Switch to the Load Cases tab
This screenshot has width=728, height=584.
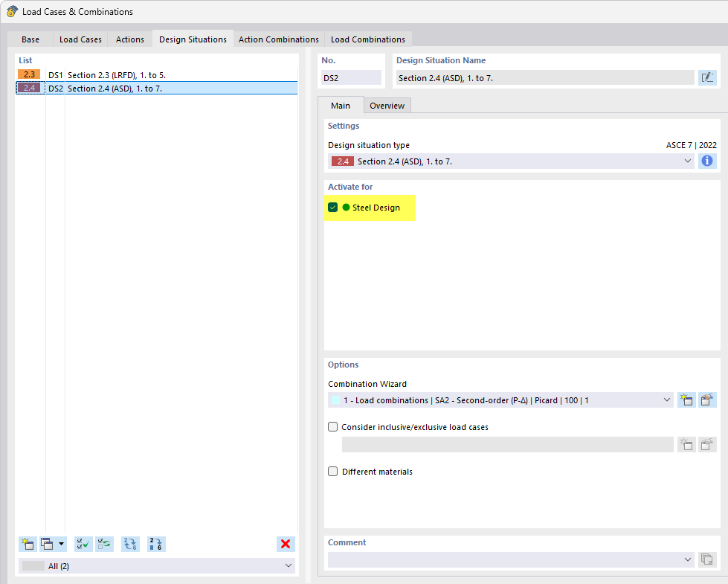click(x=80, y=39)
